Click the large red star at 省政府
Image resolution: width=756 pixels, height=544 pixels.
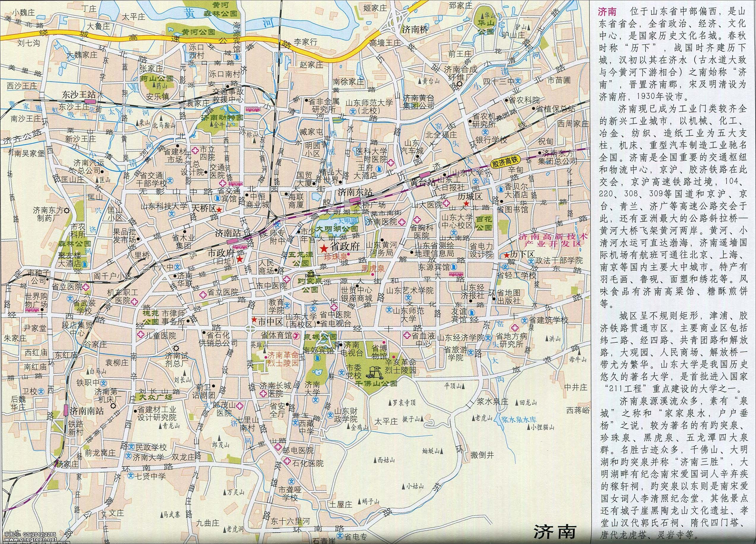pyautogui.click(x=323, y=248)
